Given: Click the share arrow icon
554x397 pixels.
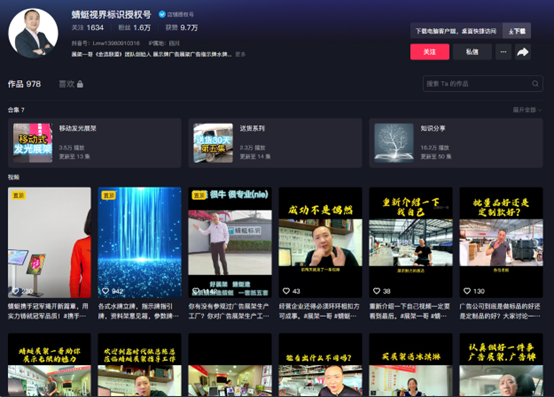Looking at the screenshot, I should [x=523, y=52].
